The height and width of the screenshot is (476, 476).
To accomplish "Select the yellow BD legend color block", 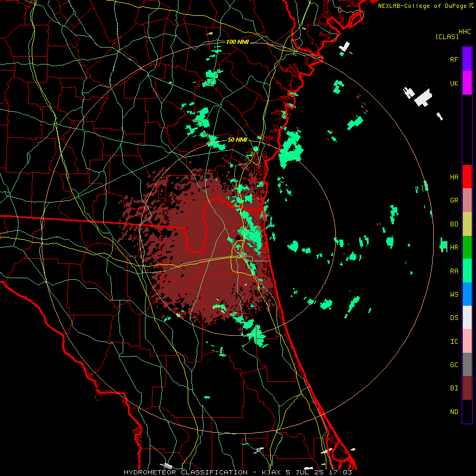I will pyautogui.click(x=467, y=224).
